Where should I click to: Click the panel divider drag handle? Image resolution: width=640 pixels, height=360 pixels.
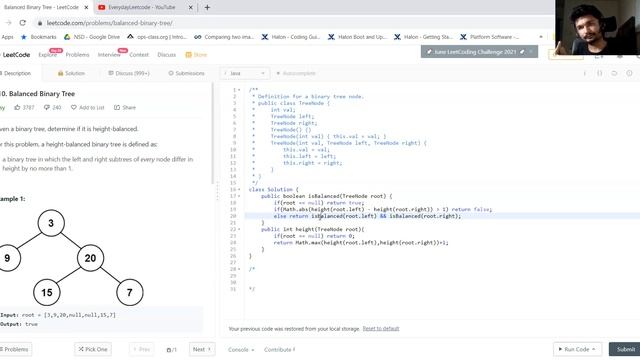point(217,191)
